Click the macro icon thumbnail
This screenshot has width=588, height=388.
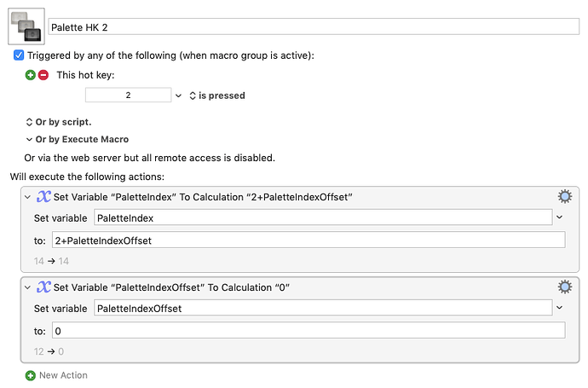click(x=26, y=26)
